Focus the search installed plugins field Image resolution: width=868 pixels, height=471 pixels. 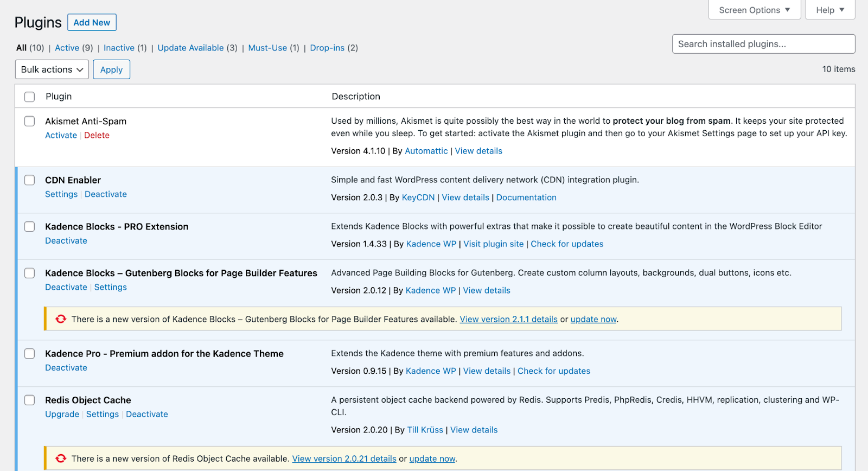click(x=763, y=44)
